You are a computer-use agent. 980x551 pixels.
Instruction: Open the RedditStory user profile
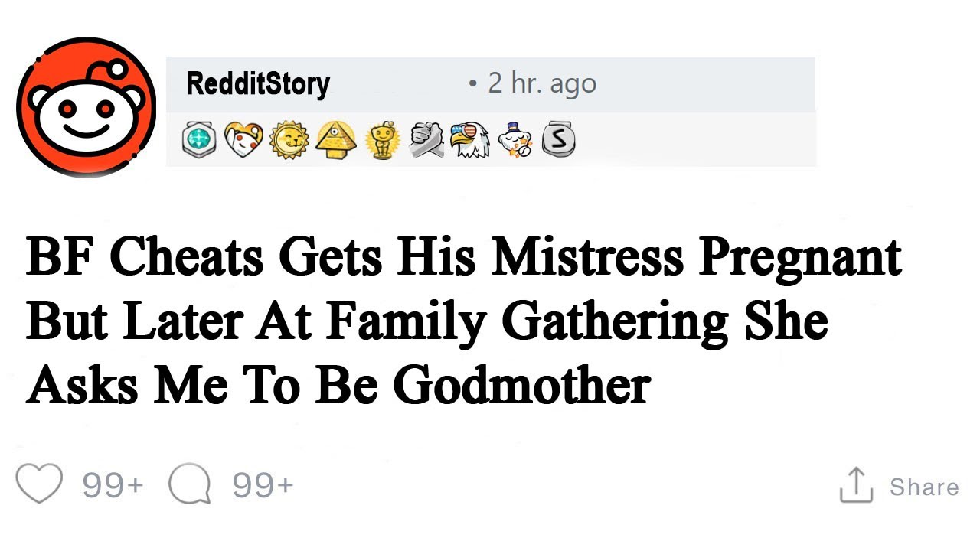[x=258, y=83]
